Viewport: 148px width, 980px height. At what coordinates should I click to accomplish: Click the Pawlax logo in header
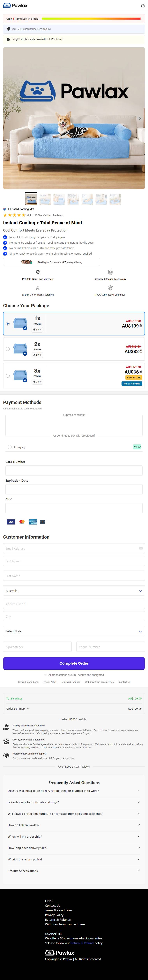click(x=15, y=6)
